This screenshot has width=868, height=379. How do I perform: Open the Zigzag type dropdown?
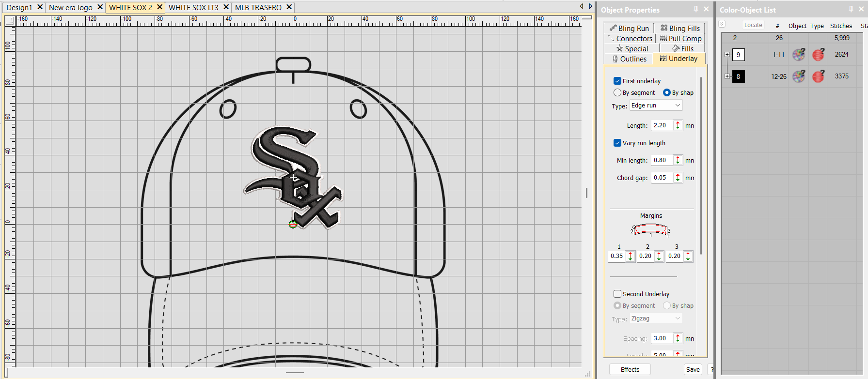656,318
